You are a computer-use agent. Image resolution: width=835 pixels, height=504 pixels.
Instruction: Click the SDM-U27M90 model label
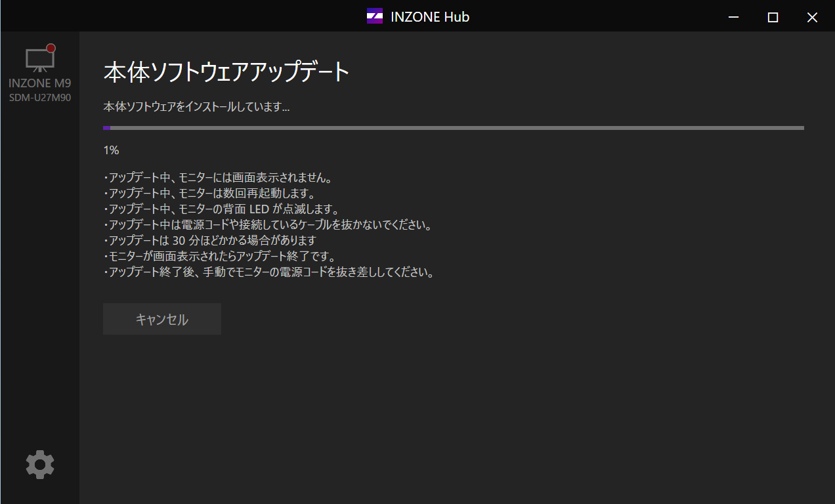pyautogui.click(x=39, y=98)
